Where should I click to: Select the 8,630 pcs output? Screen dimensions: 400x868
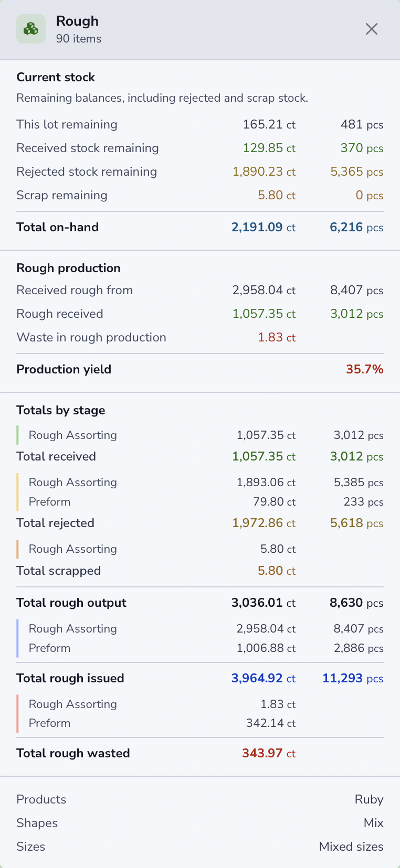[x=356, y=603]
